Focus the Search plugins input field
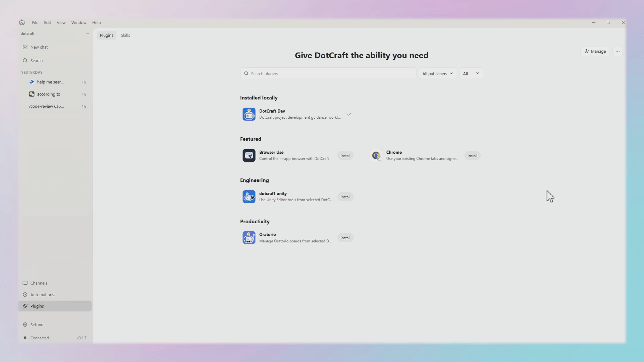644x362 pixels. click(328, 73)
